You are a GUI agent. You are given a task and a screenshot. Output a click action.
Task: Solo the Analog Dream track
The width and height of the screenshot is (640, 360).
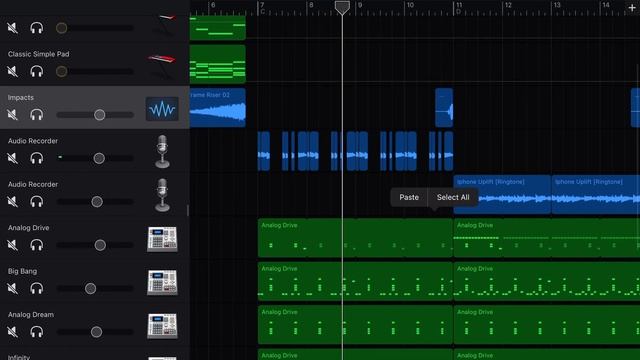pyautogui.click(x=37, y=332)
